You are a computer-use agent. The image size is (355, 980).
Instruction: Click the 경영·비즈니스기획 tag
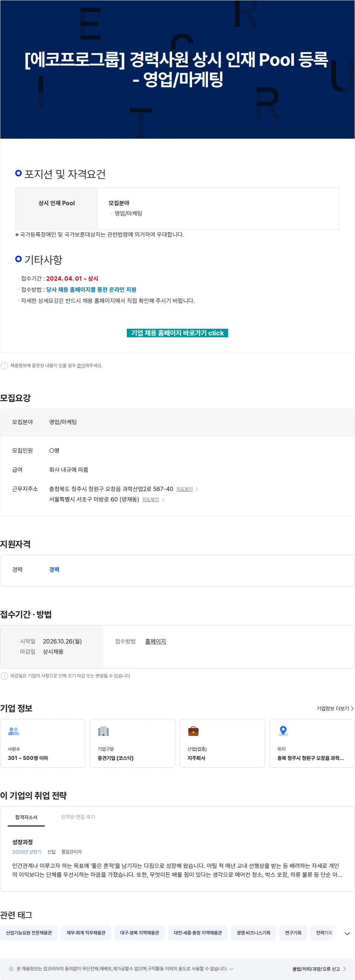coord(253,933)
